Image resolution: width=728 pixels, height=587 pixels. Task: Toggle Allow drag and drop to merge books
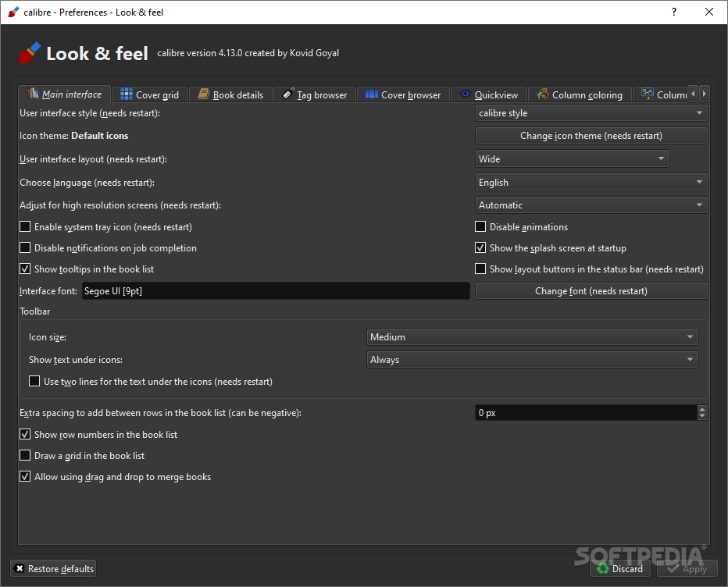[x=25, y=477]
